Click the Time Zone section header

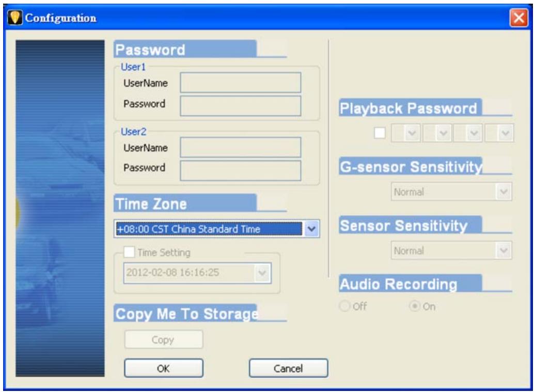pos(185,203)
